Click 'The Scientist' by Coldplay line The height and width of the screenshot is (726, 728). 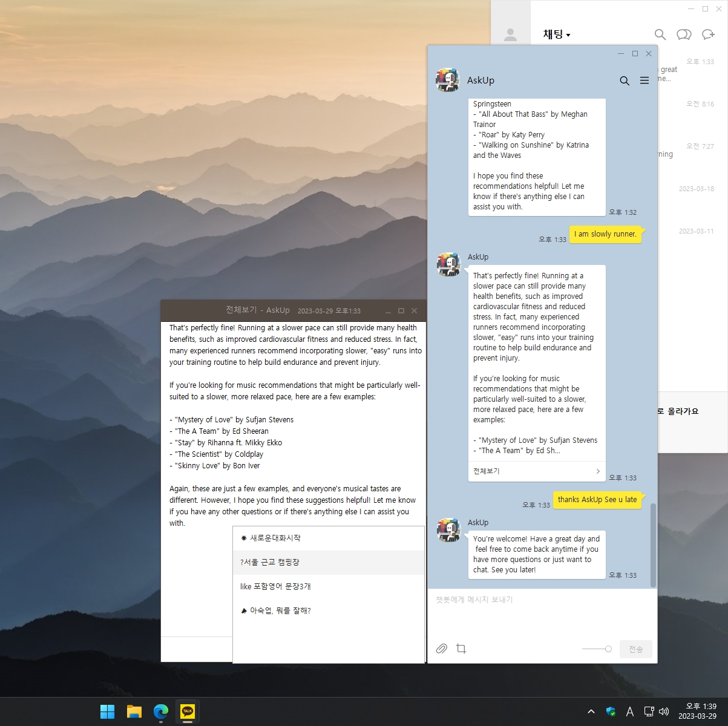point(217,454)
